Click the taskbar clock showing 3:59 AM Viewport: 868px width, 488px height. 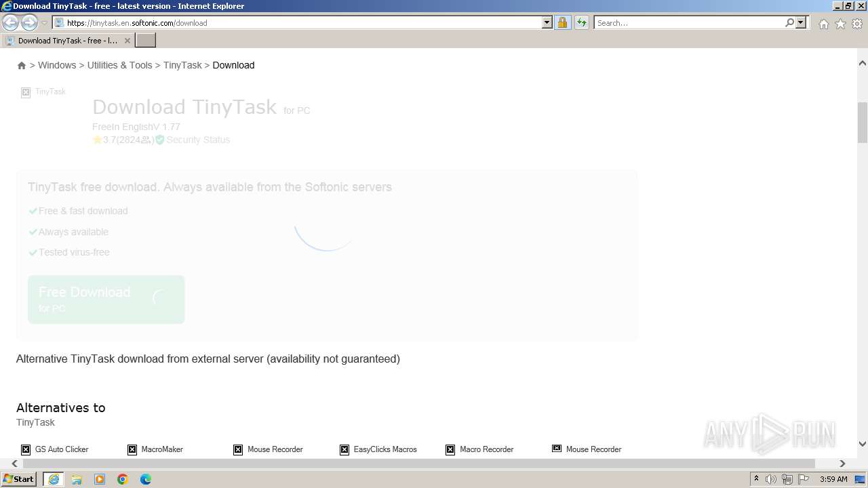[833, 479]
